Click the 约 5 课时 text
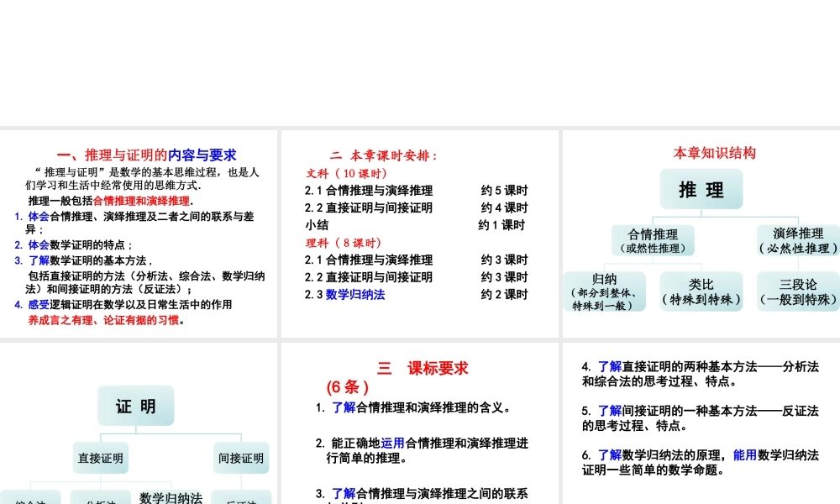 coord(504,191)
